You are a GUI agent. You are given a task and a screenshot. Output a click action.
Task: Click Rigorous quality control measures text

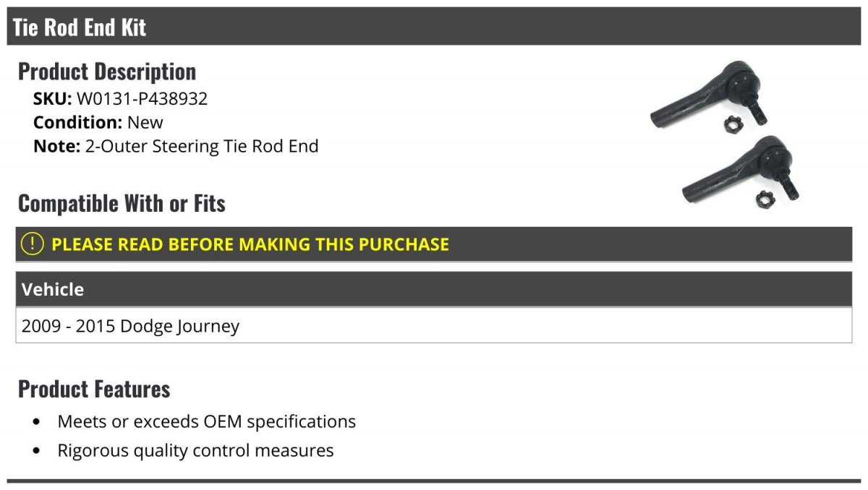196,451
